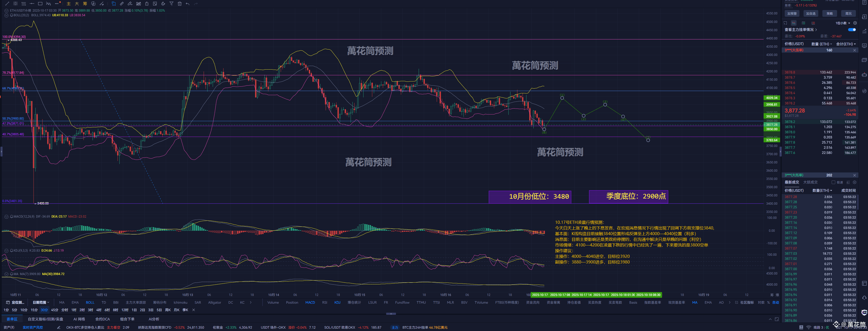Select the rectangle drawing tool
Image resolution: width=868 pixels, height=331 pixels.
(40, 4)
